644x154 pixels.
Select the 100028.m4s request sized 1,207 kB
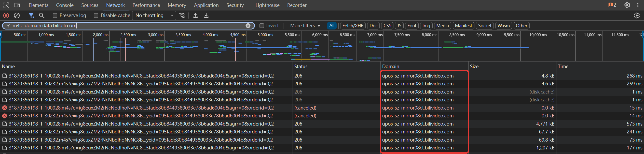point(322,148)
